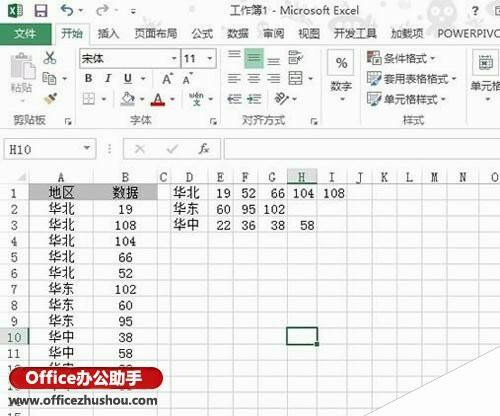The height and width of the screenshot is (416, 500).
Task: Click the cancel X in formula bar
Action: click(140, 149)
